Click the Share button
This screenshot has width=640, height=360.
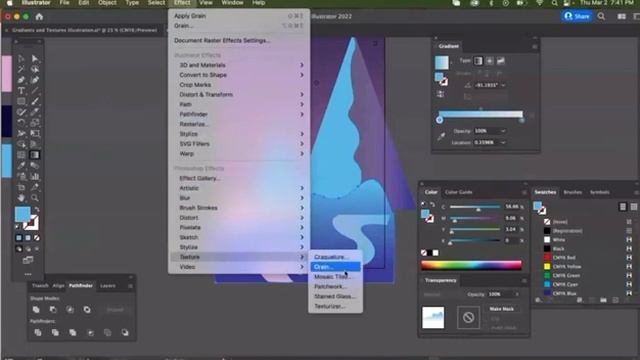(577, 16)
